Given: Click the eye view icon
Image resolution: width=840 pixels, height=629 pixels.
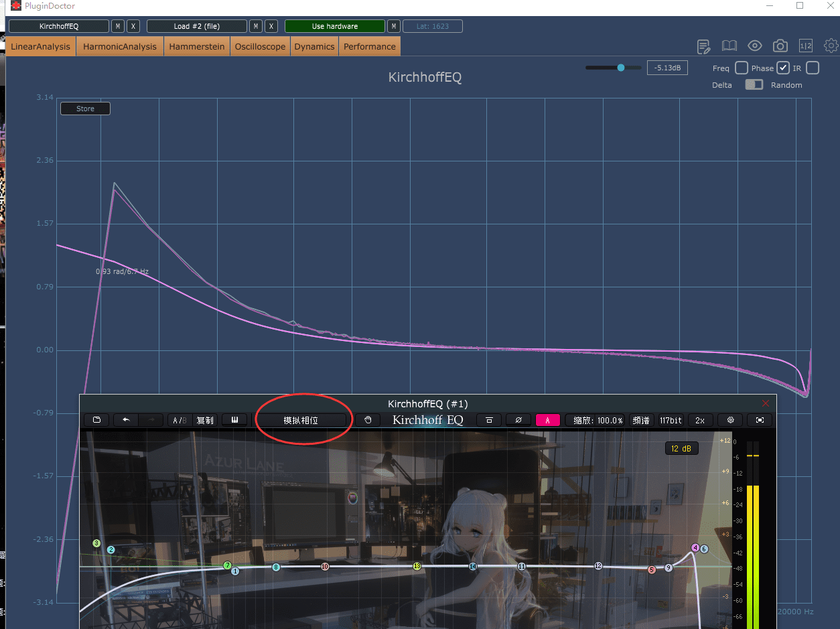Looking at the screenshot, I should point(755,46).
